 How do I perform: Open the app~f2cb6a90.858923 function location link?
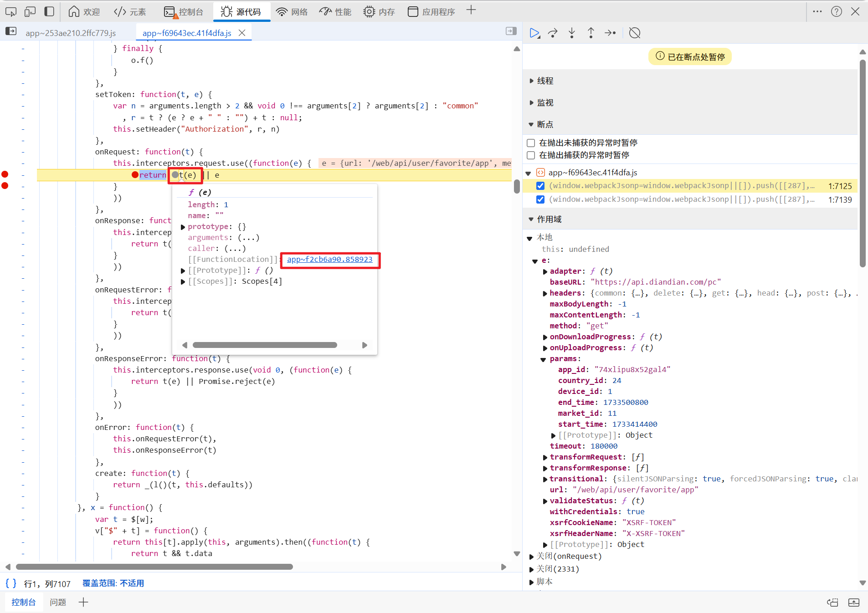coord(330,260)
